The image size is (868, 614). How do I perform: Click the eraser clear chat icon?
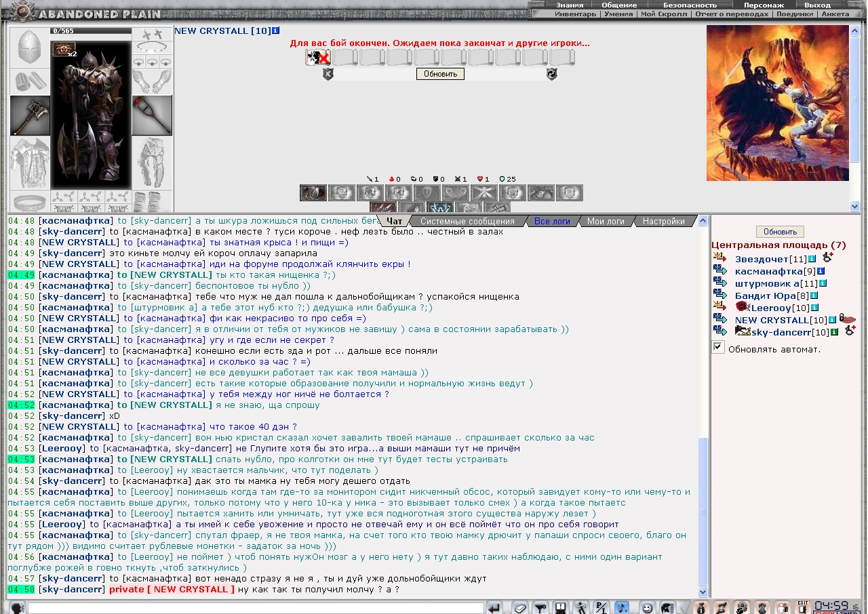point(519,608)
